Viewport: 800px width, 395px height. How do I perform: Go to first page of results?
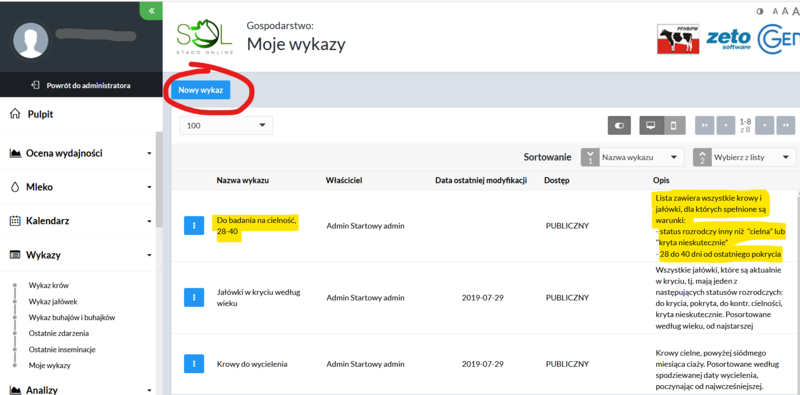click(x=705, y=126)
